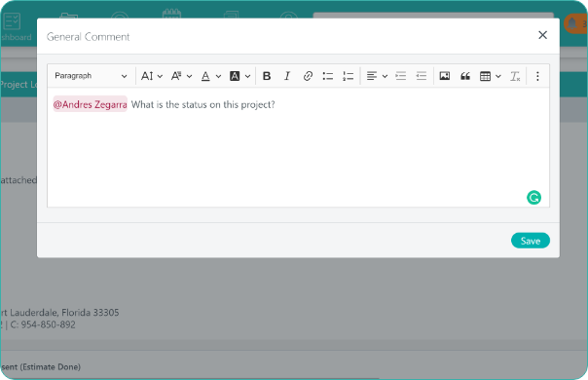Viewport: 588px width, 380px height.
Task: Click the @Andres Zegarra mention
Action: [90, 104]
